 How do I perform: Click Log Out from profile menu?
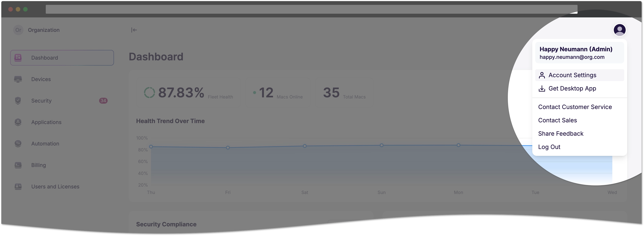pos(549,147)
